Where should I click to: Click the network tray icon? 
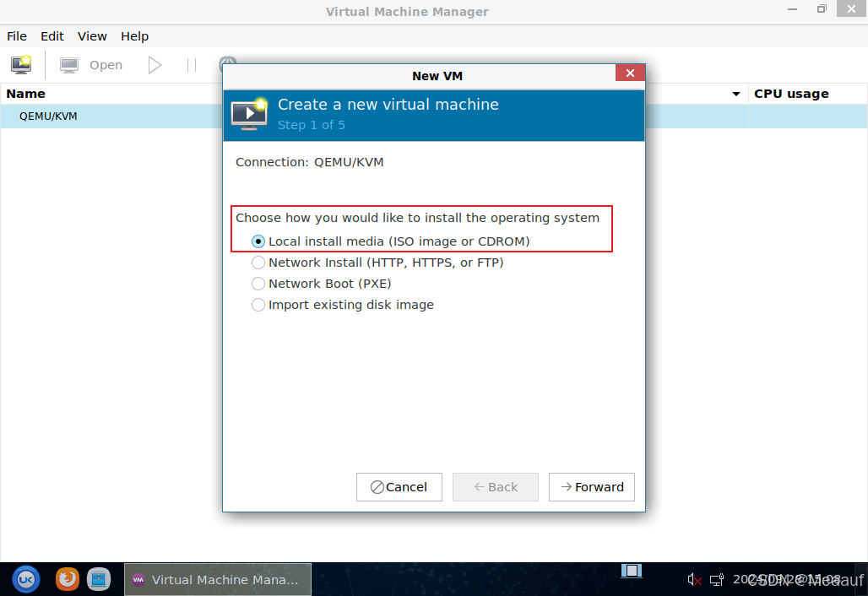pyautogui.click(x=717, y=580)
